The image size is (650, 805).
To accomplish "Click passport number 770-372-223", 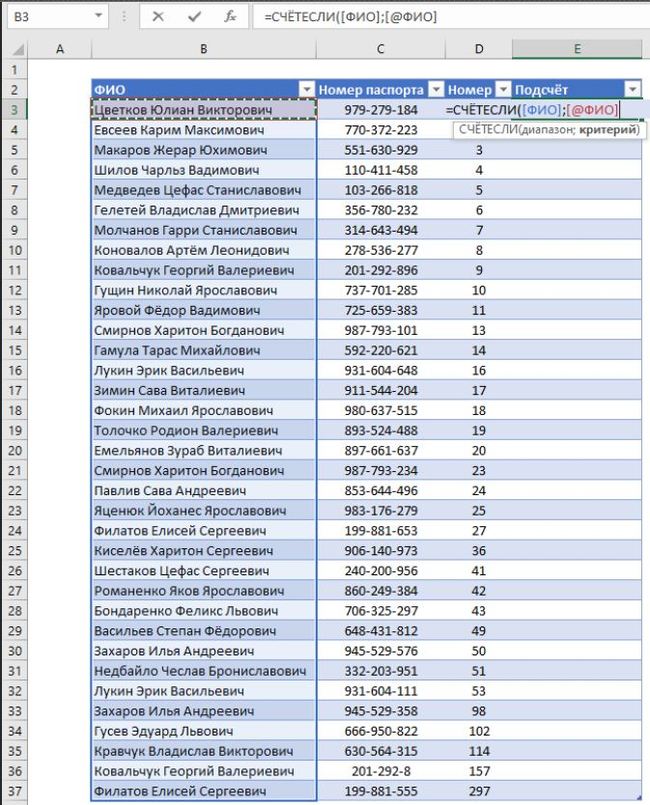I will click(x=381, y=130).
